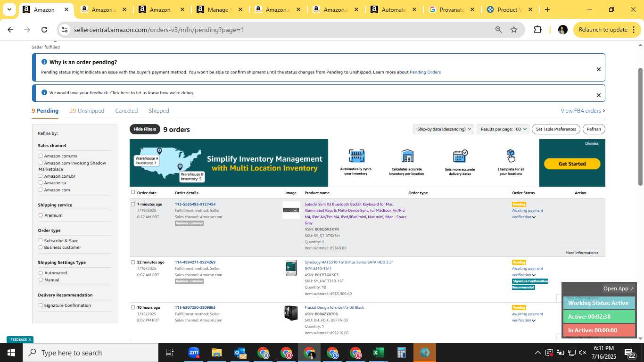Click Get Started on the inventory banner
Viewport: 644px width, 362px height.
(x=572, y=164)
